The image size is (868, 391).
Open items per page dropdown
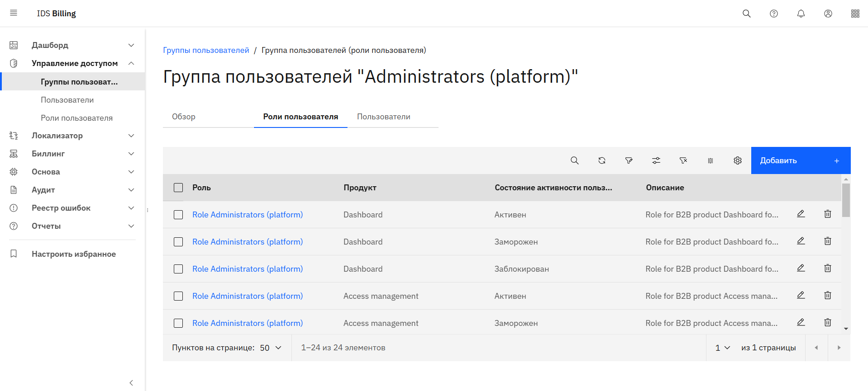pyautogui.click(x=271, y=348)
